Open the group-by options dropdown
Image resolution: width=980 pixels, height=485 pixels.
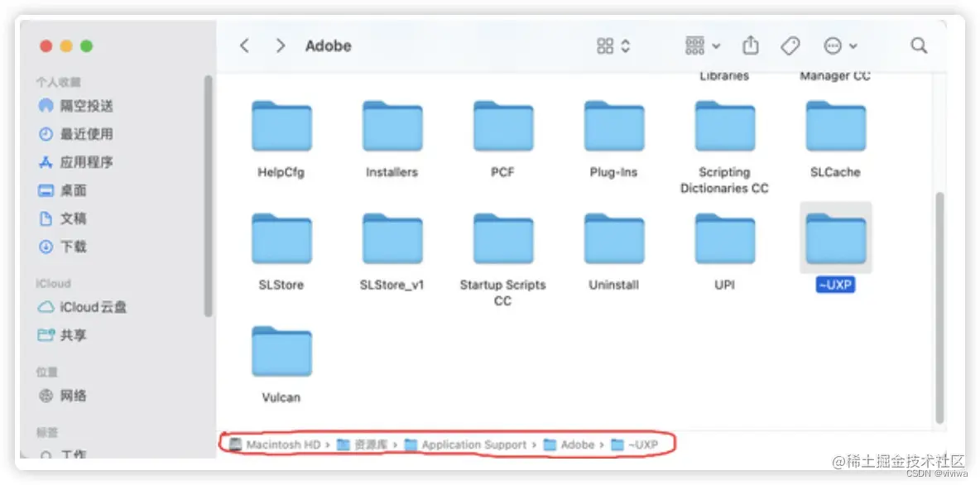703,46
